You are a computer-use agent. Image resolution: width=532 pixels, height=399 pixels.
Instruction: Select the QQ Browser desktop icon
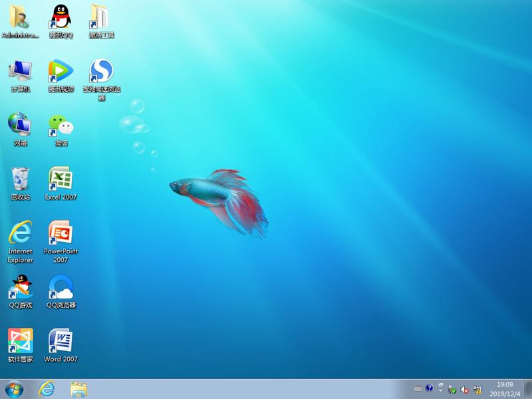pos(61,287)
